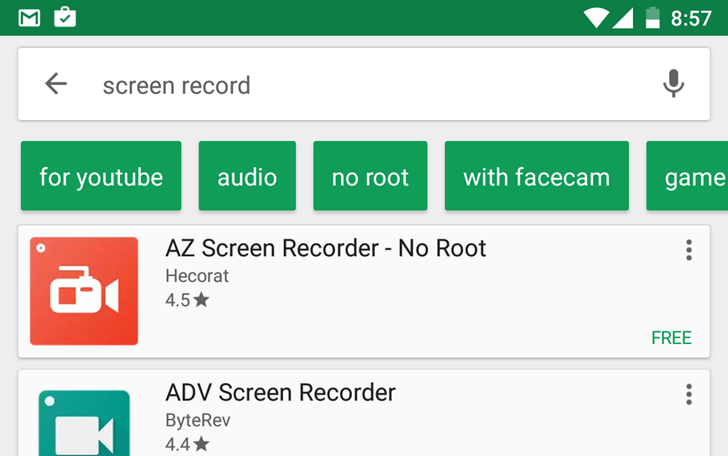Select the "audio" filter chip
The height and width of the screenshot is (456, 728).
coord(247,176)
